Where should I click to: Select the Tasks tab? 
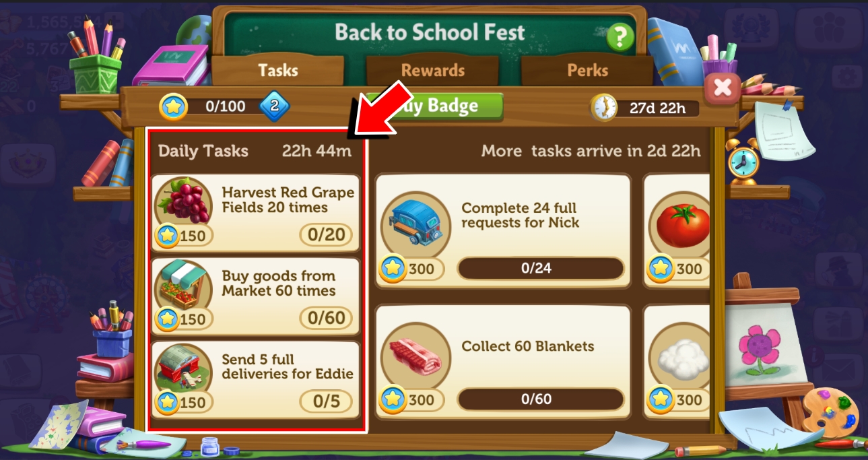tap(278, 70)
